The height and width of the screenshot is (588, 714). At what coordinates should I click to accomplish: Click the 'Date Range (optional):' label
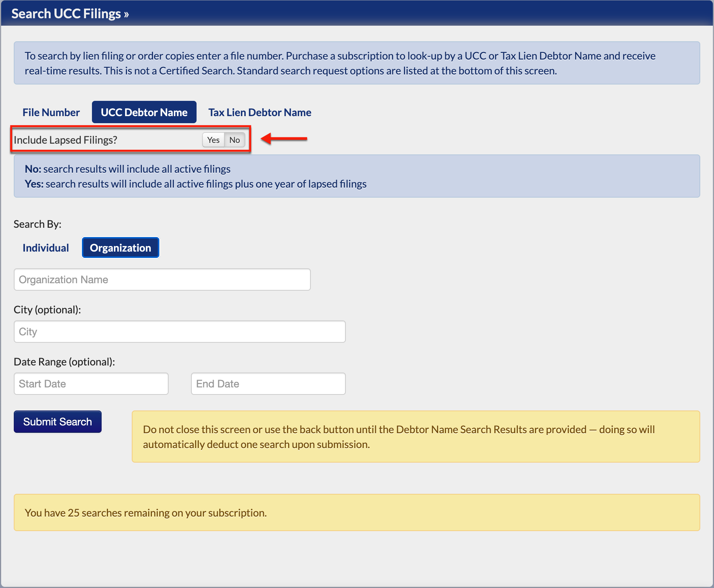point(64,362)
